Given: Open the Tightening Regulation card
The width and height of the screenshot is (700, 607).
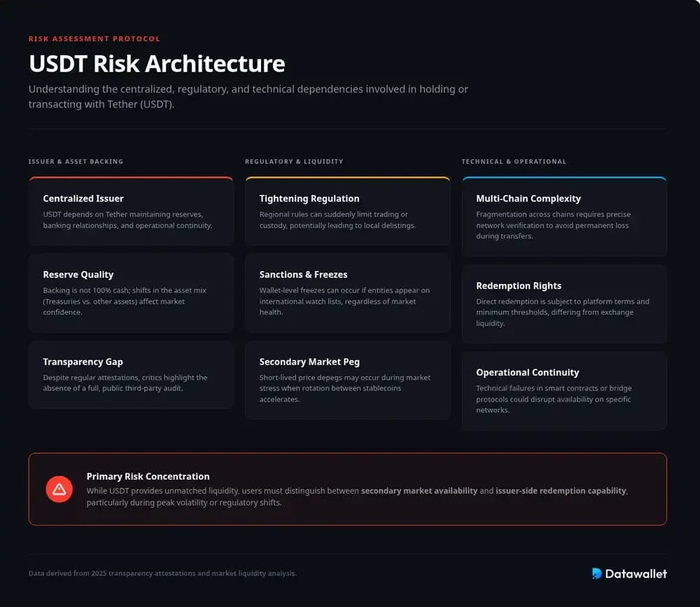Looking at the screenshot, I should click(x=347, y=211).
